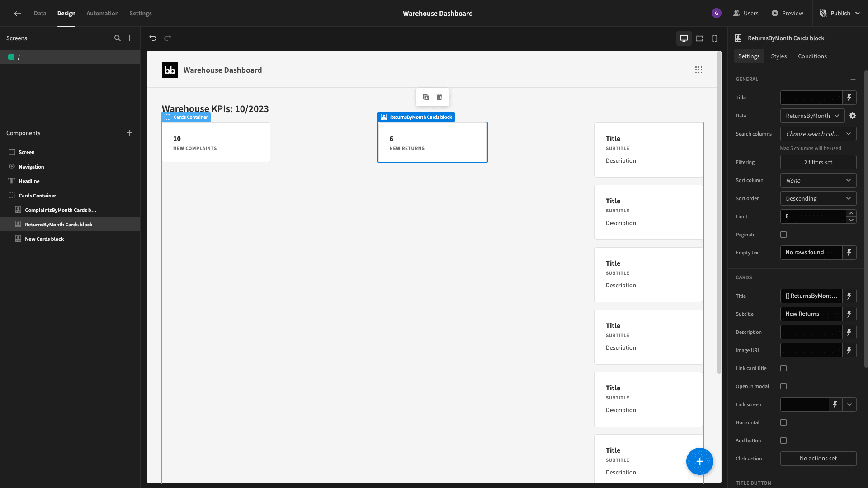Enable the Paginate checkbox
Screen dimensions: 868x488
(x=783, y=235)
